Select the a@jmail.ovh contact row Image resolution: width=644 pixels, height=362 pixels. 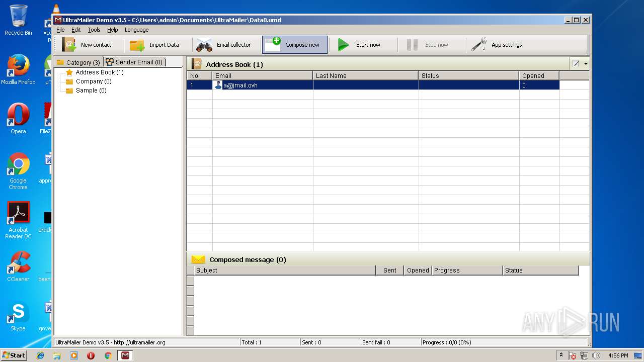[373, 85]
